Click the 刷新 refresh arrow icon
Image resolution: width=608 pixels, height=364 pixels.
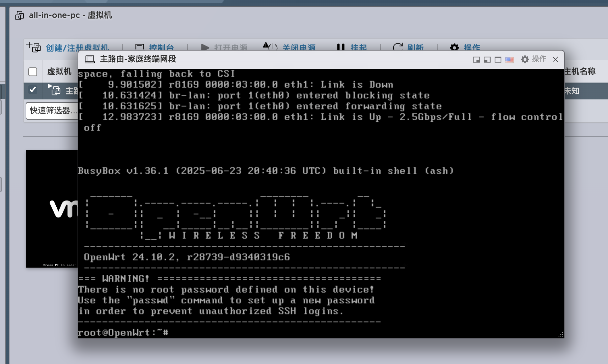pos(398,47)
